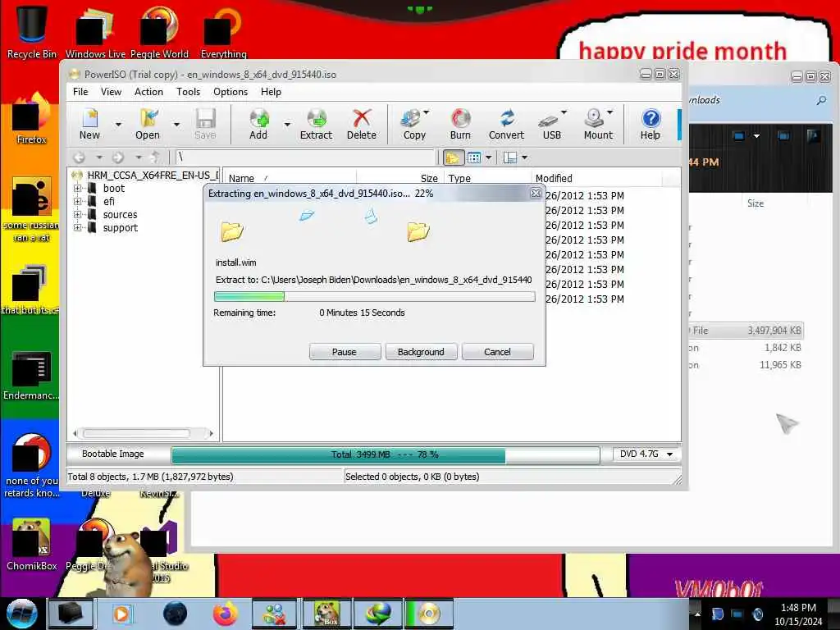Pause the extraction
The height and width of the screenshot is (630, 840).
click(x=345, y=352)
